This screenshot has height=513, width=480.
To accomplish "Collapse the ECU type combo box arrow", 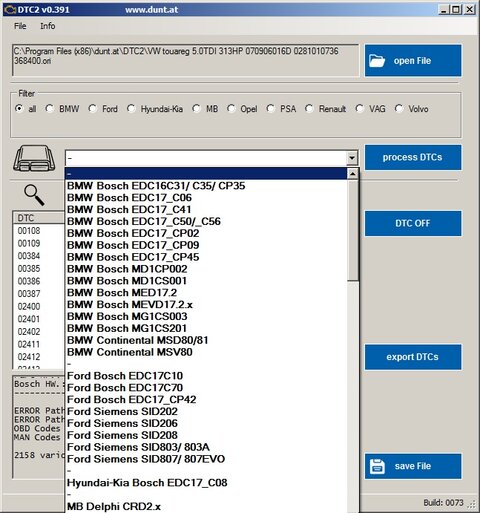I will pos(352,158).
